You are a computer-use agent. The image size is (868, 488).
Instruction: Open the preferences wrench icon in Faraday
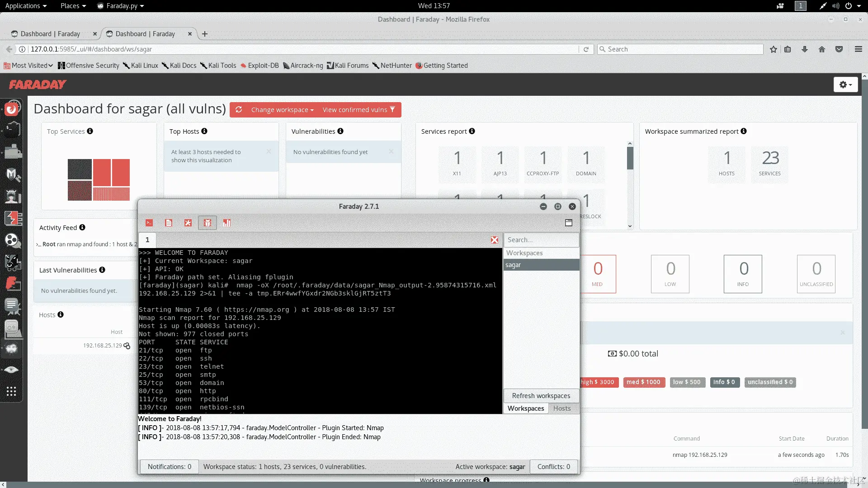click(x=188, y=223)
